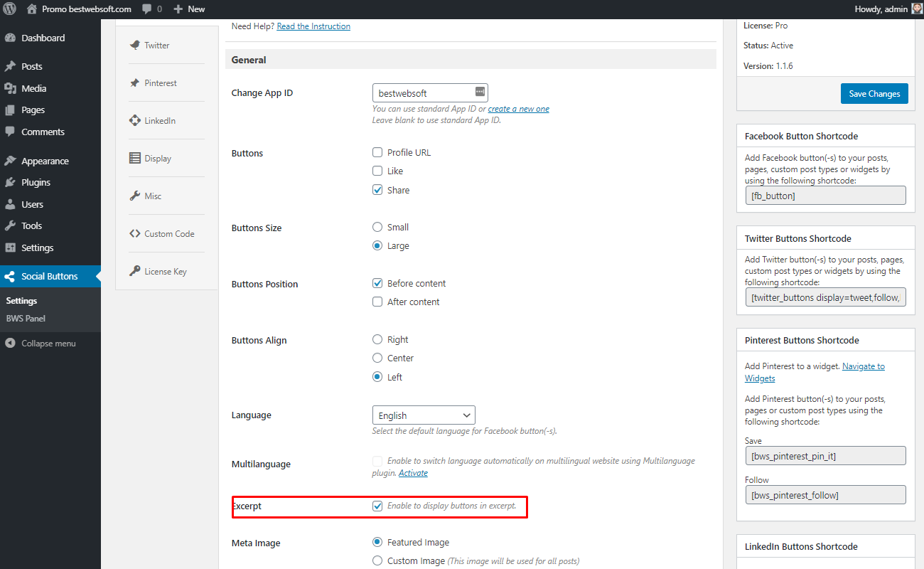Screen dimensions: 924x569
Task: Open the Language dropdown
Action: (x=424, y=415)
